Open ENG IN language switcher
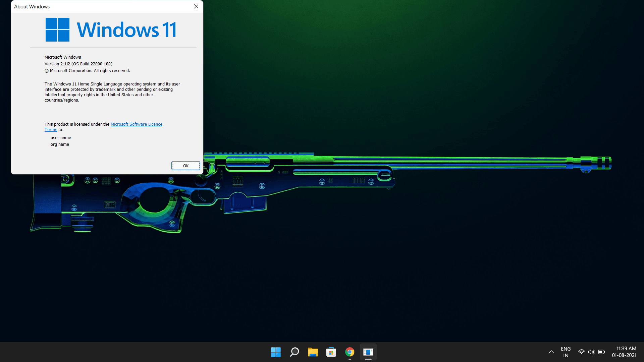This screenshot has height=362, width=644. [x=566, y=352]
